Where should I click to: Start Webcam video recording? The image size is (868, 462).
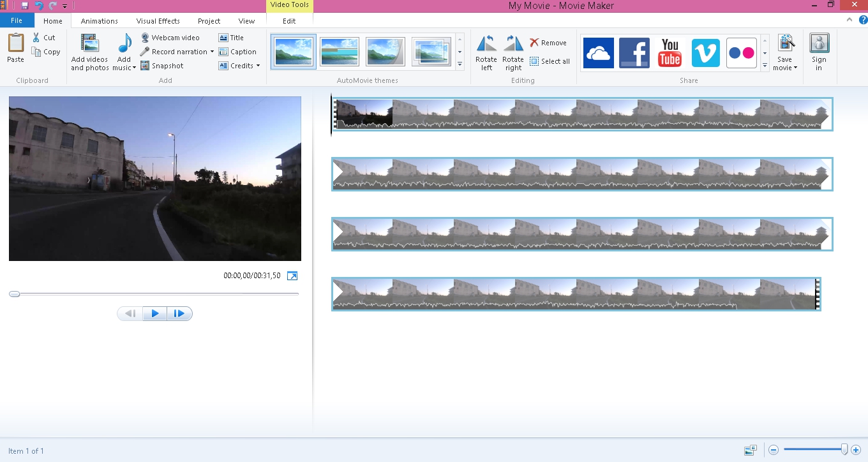tap(170, 38)
